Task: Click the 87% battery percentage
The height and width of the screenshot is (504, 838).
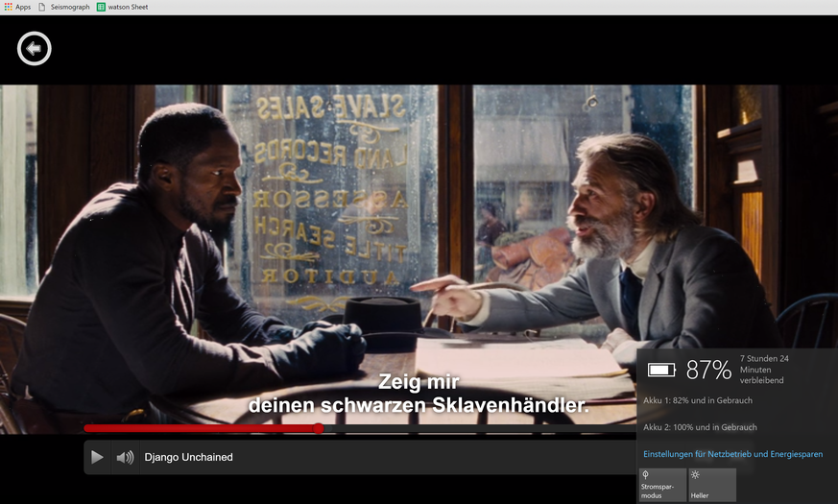Action: tap(708, 370)
